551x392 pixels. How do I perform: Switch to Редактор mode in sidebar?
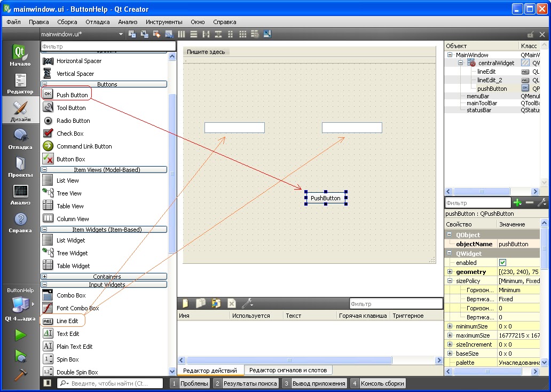tap(20, 83)
